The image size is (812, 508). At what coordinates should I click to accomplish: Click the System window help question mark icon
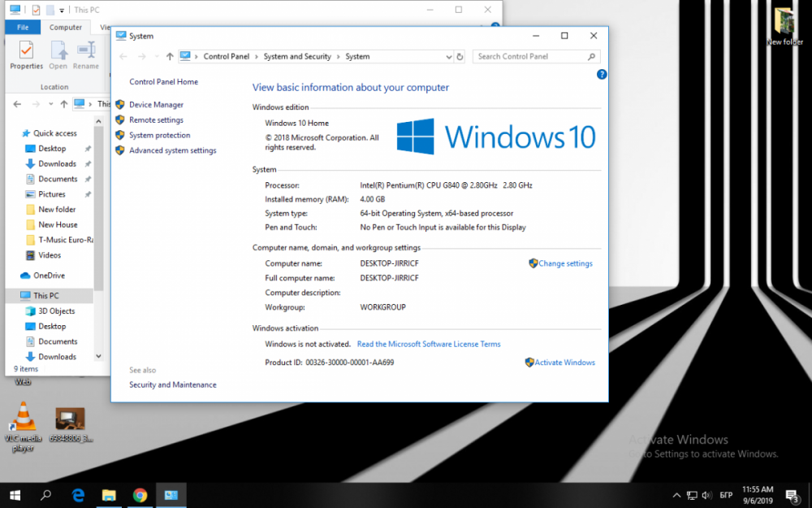pos(602,74)
